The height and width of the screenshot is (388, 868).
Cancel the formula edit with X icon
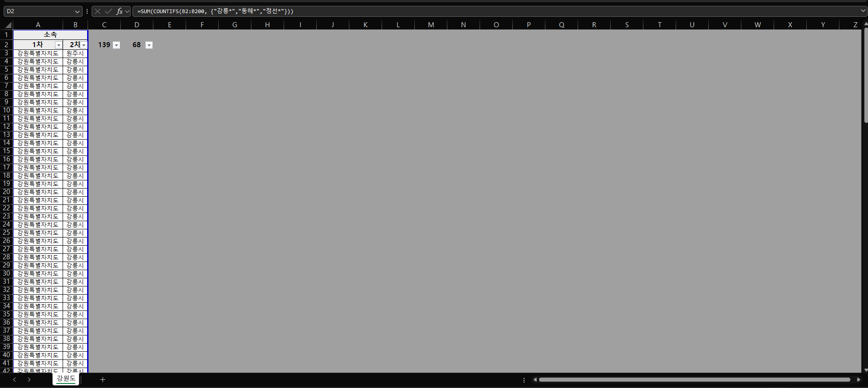pyautogui.click(x=98, y=11)
